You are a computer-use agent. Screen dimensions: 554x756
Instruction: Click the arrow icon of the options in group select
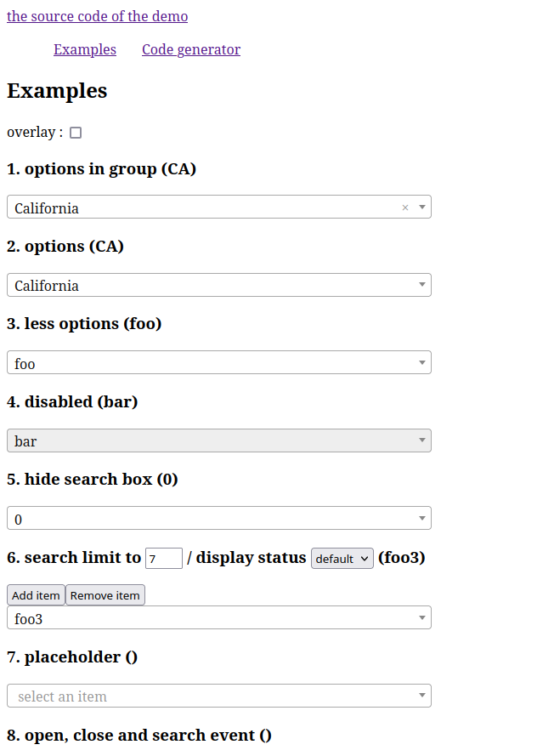[x=422, y=207]
